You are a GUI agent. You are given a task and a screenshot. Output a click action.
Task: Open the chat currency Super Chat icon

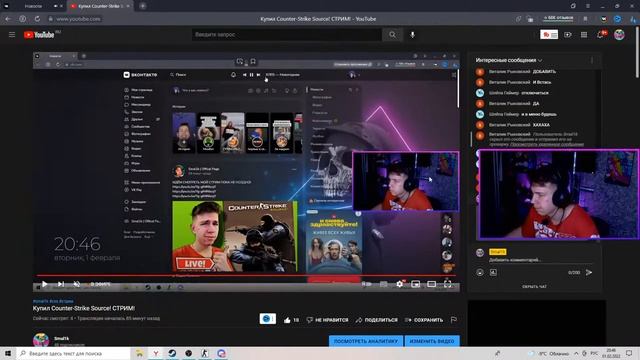pyautogui.click(x=493, y=272)
